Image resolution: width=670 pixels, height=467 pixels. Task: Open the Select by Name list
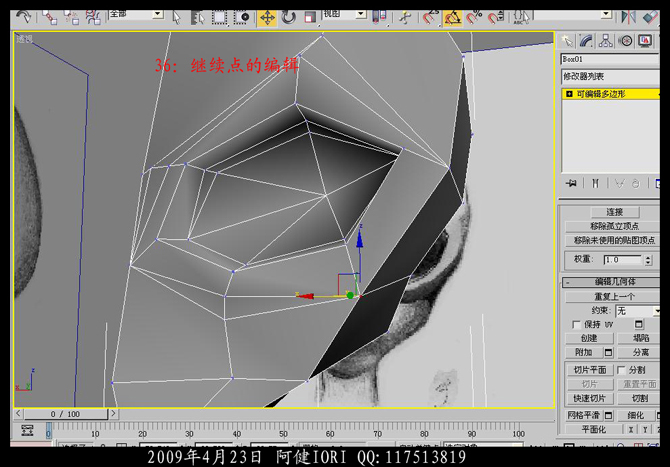197,18
